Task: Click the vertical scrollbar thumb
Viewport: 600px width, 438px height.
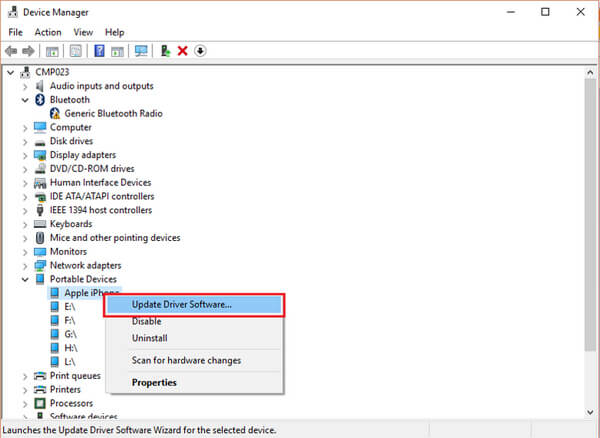Action: click(590, 214)
